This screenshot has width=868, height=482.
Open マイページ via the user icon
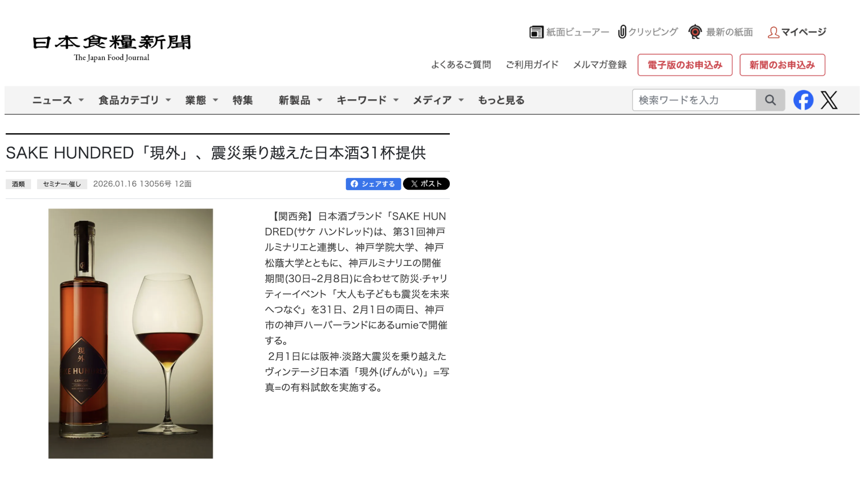tap(773, 32)
